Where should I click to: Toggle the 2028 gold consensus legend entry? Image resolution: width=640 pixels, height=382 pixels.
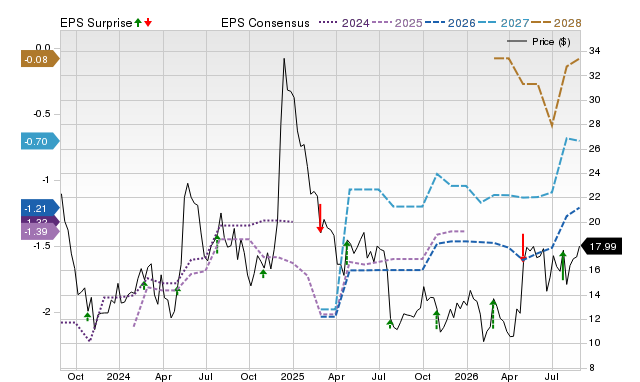click(556, 23)
